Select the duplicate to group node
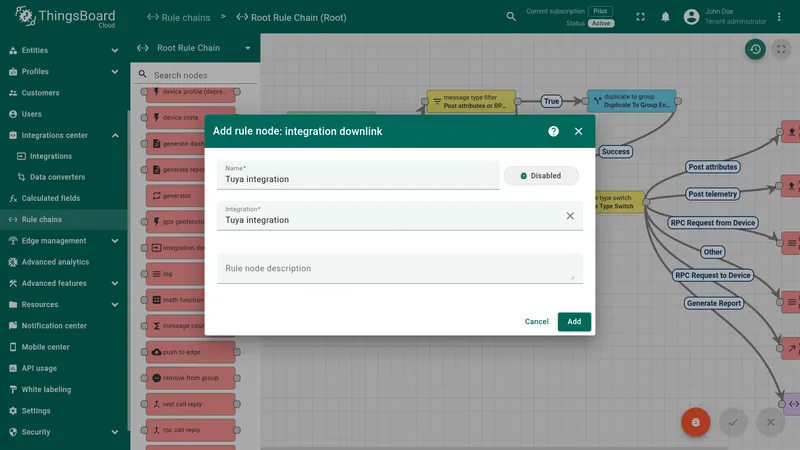Image resolution: width=800 pixels, height=450 pixels. click(632, 101)
